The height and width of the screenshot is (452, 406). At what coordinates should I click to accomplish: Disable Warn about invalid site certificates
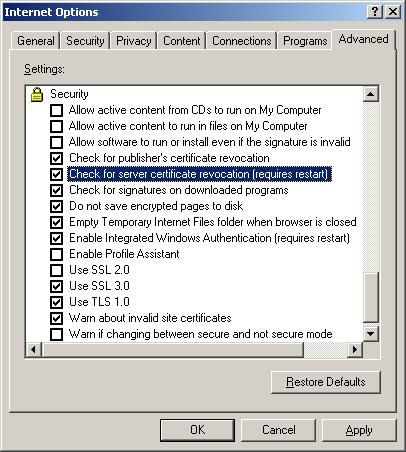tap(56, 318)
